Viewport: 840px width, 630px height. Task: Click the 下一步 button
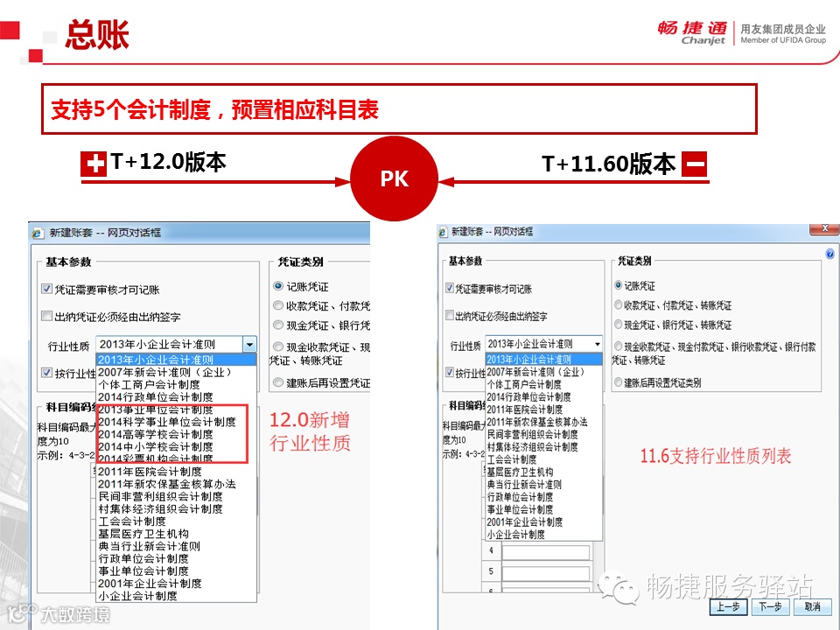point(770,606)
